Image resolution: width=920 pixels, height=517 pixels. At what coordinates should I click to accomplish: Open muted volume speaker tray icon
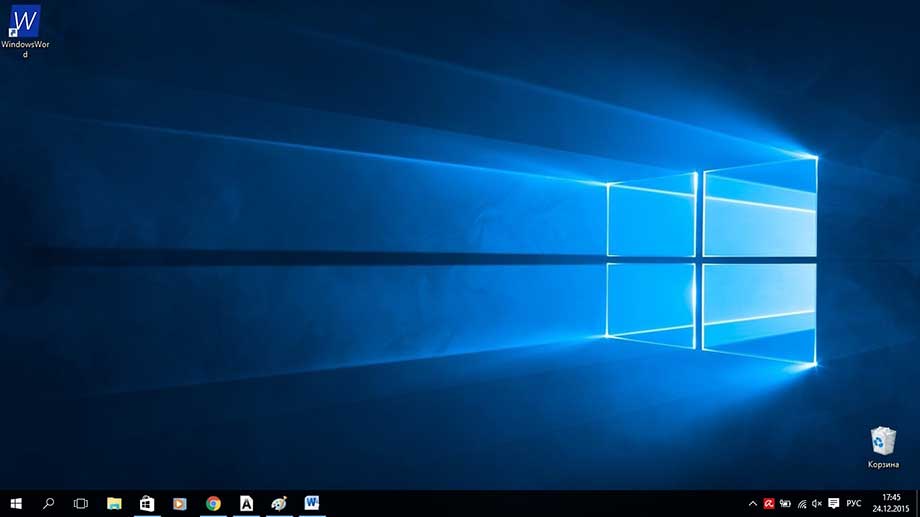[817, 504]
